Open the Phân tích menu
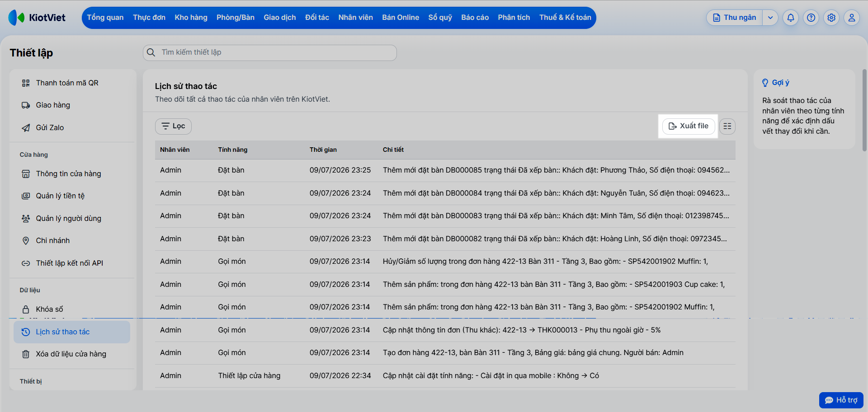The height and width of the screenshot is (412, 868). [514, 18]
